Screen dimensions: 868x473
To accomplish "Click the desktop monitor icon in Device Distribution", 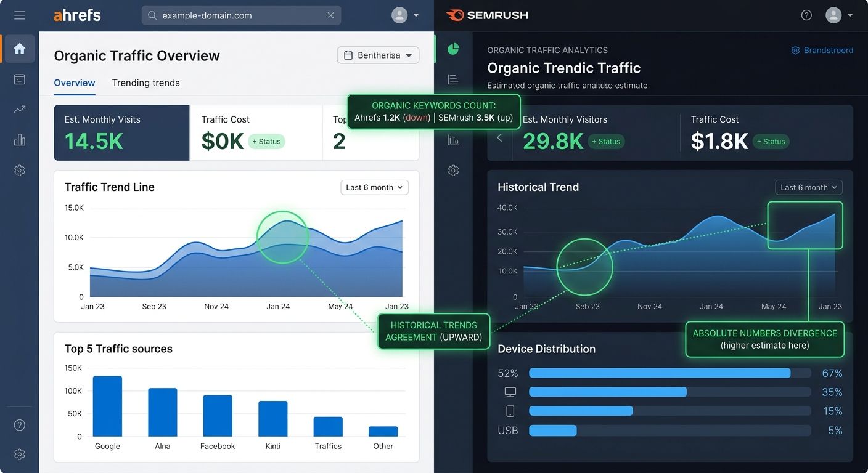I will [x=510, y=392].
